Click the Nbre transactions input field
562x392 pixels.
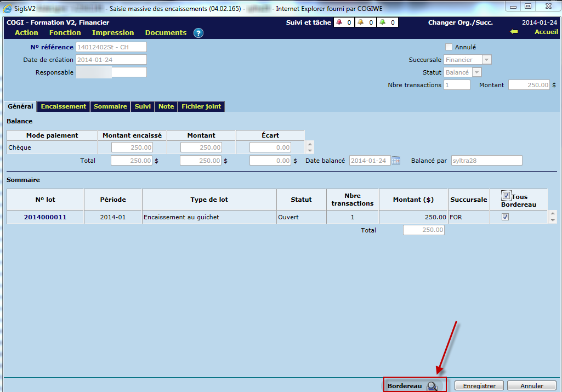click(457, 85)
